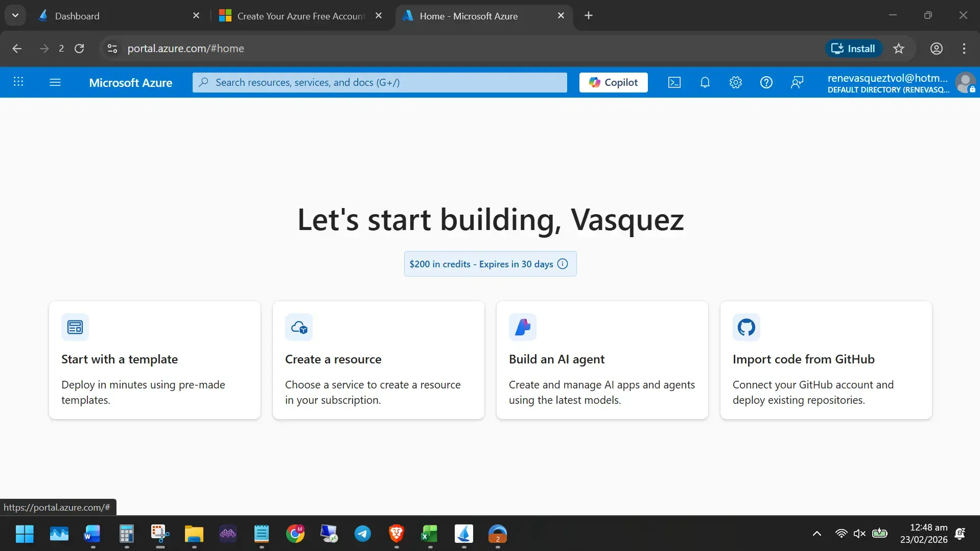Open the Chrome three-dot menu

964,49
